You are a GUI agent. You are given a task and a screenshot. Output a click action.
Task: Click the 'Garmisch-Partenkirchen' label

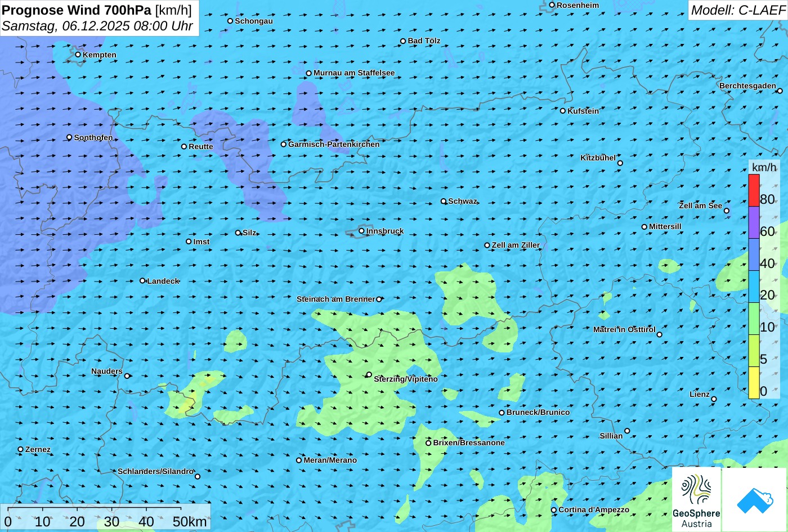pyautogui.click(x=334, y=144)
